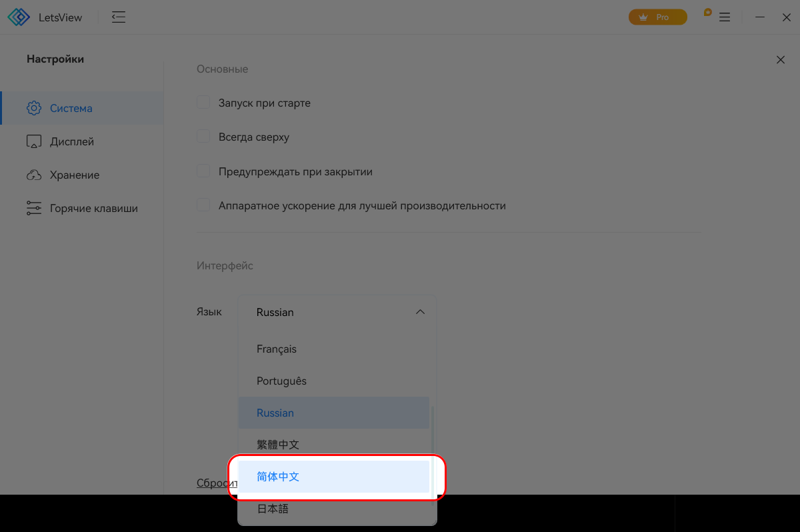Screen dimensions: 800x532
Task: Collapse the Язык dropdown showing Russian
Action: point(337,312)
